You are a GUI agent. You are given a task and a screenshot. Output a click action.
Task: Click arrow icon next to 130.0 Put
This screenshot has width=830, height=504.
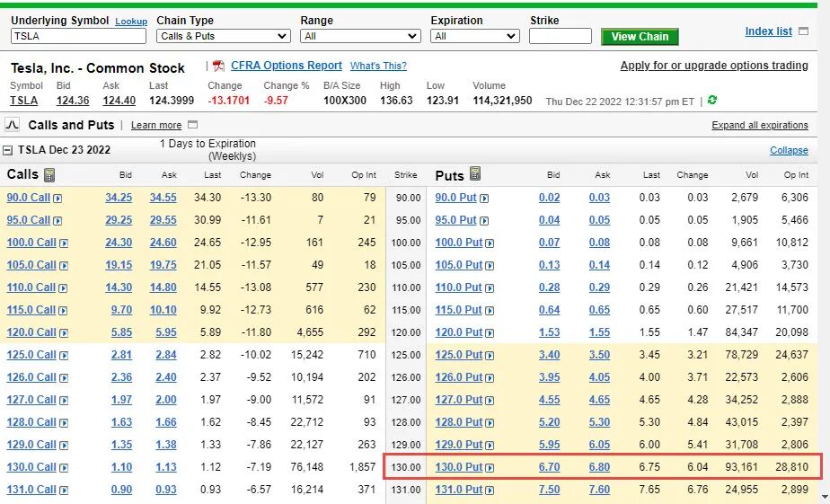(x=490, y=468)
